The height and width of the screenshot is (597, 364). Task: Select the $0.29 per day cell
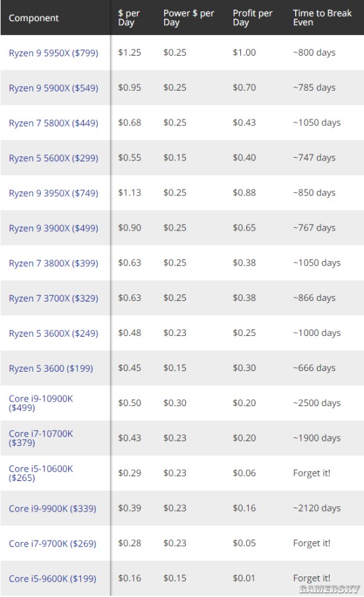129,473
